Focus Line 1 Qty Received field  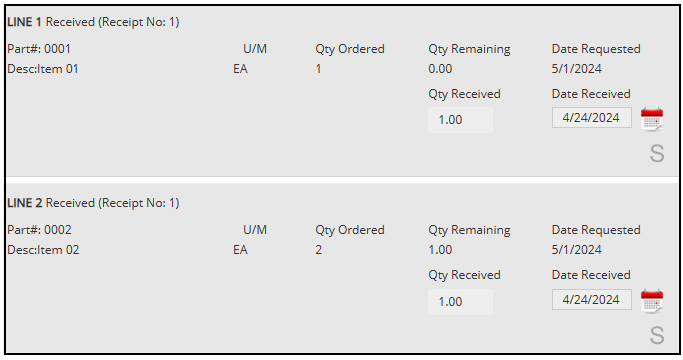tap(460, 120)
